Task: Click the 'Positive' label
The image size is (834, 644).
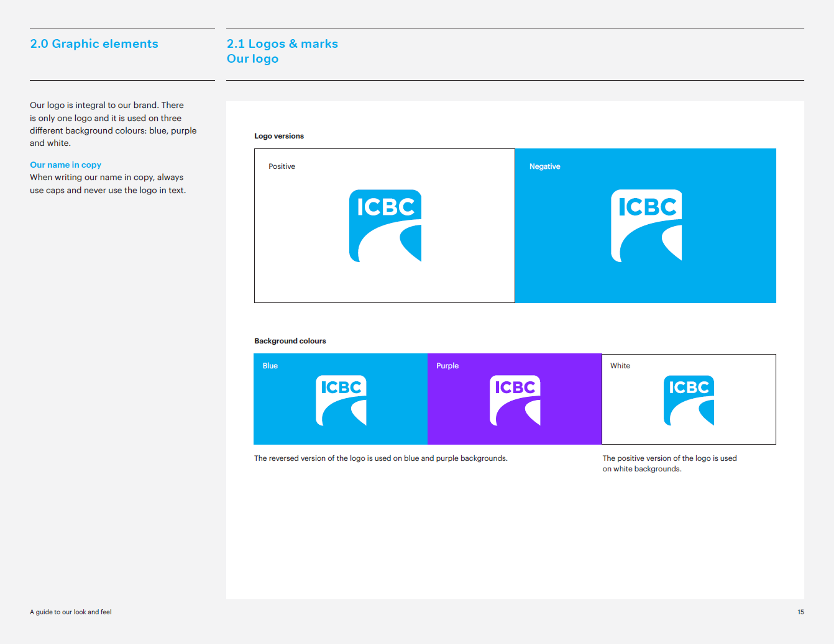Action: (282, 166)
